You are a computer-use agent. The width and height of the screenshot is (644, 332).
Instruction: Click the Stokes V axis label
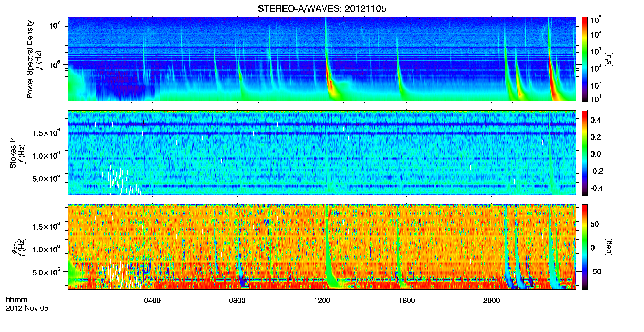[x=13, y=153]
